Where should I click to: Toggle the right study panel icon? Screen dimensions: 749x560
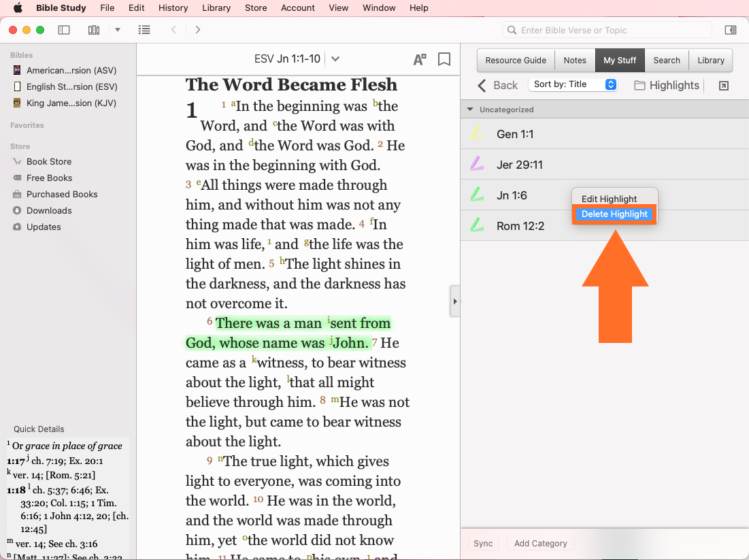(x=730, y=30)
